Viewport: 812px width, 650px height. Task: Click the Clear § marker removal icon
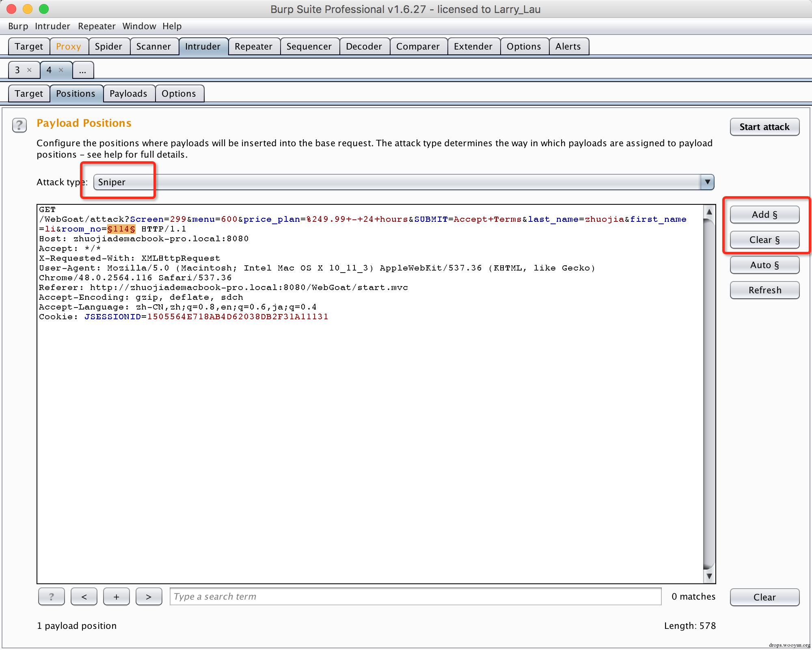[764, 239]
